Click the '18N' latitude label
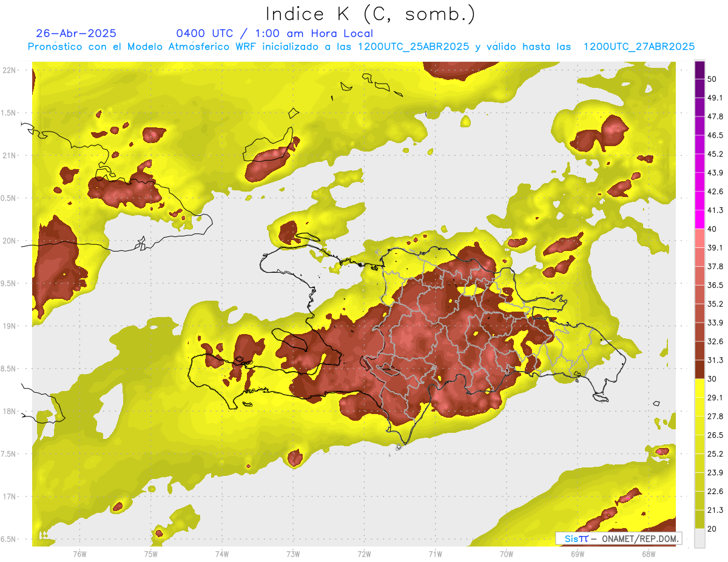This screenshot has width=728, height=562. click(9, 411)
